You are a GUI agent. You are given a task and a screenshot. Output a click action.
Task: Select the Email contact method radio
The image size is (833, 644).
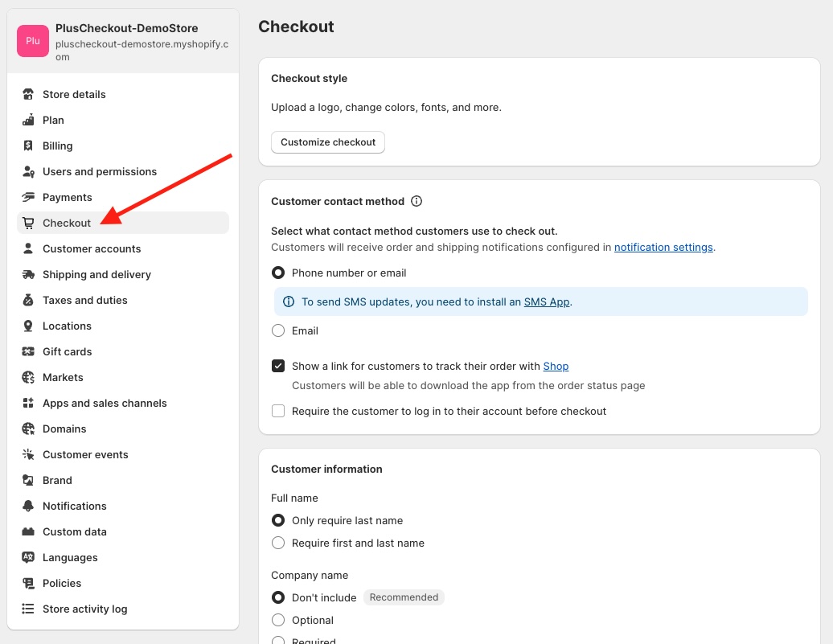(278, 330)
